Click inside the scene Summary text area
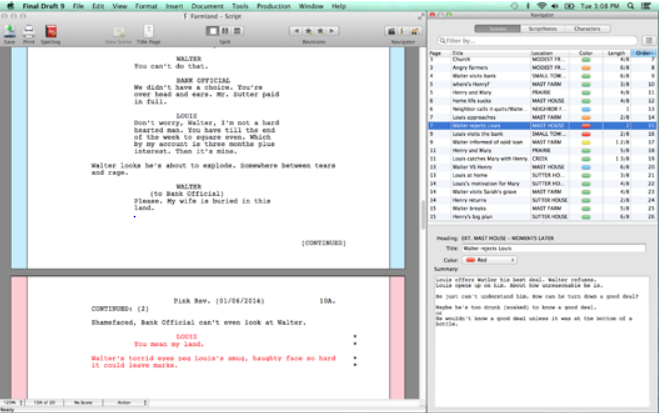 click(542, 340)
